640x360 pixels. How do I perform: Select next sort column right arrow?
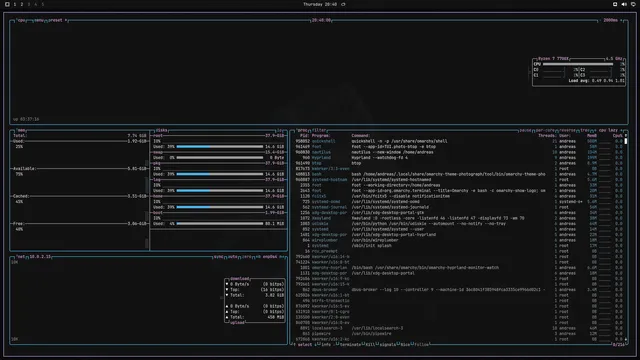(621, 130)
